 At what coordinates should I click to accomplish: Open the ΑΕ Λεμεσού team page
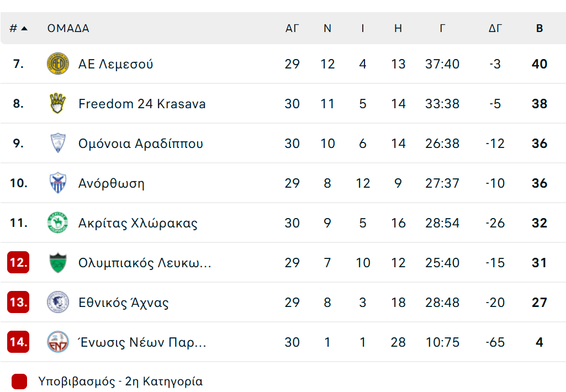tap(116, 64)
